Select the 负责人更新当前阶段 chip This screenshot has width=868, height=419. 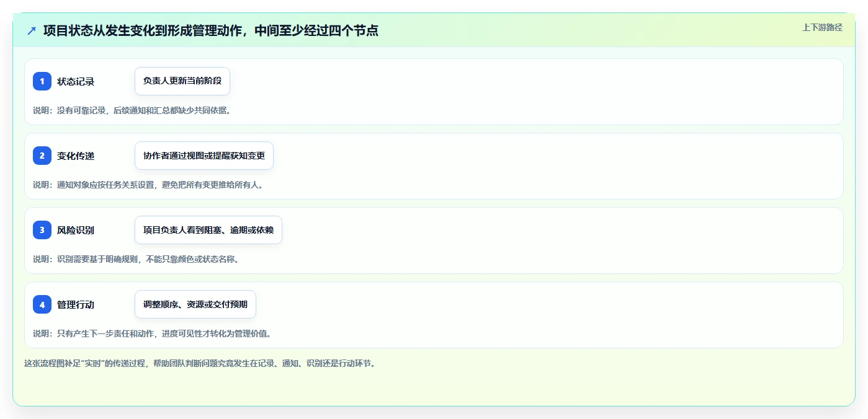pyautogui.click(x=182, y=81)
